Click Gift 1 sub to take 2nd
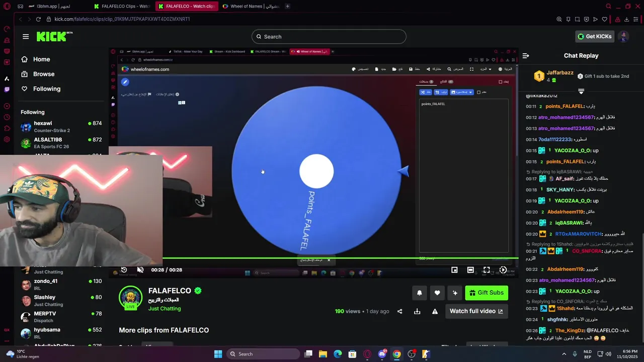 pos(603,76)
